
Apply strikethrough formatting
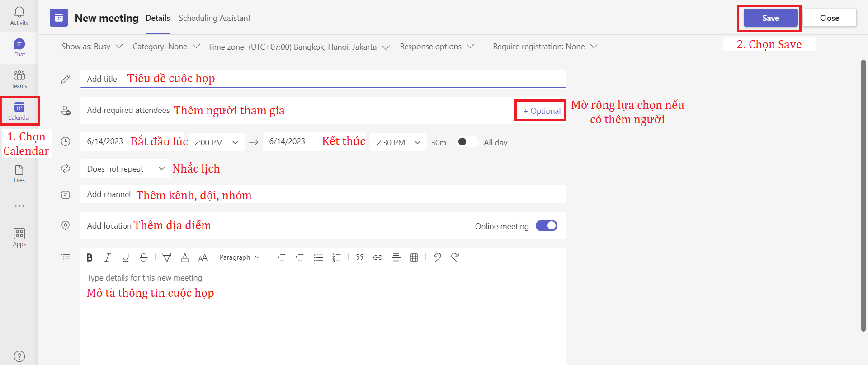144,257
